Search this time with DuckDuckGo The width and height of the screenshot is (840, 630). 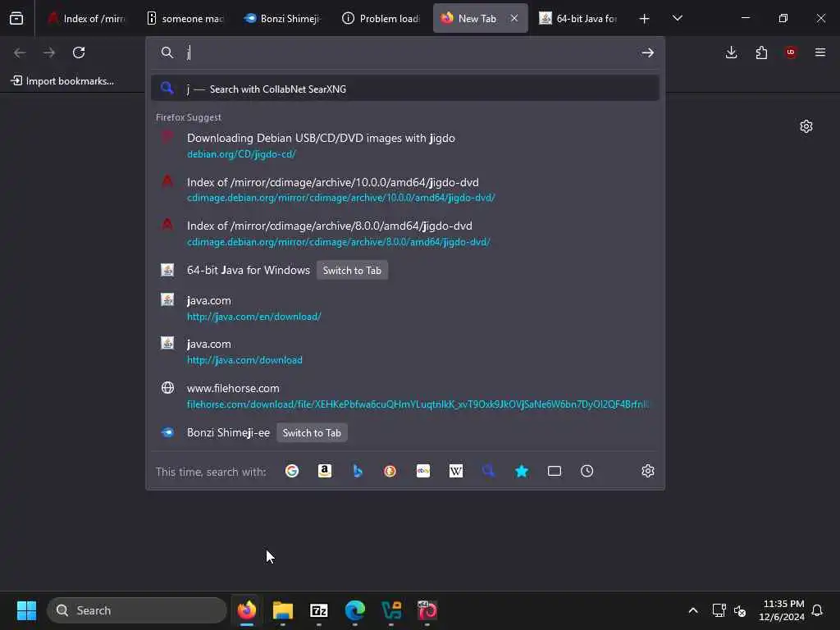point(390,471)
